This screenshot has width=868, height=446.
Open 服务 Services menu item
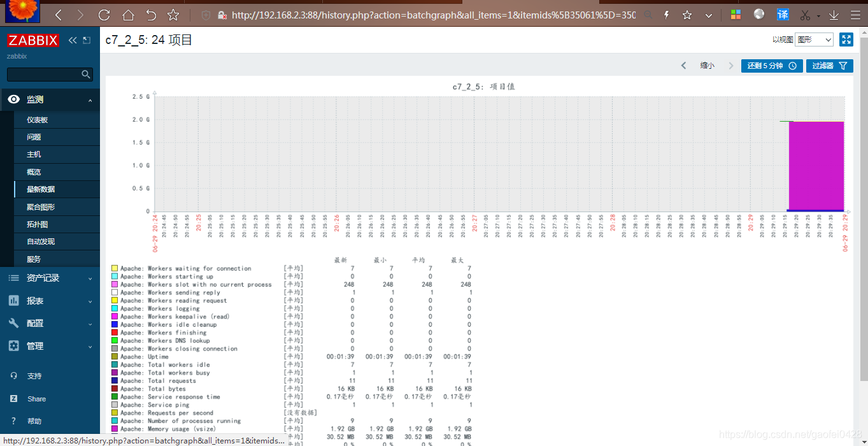point(57,259)
